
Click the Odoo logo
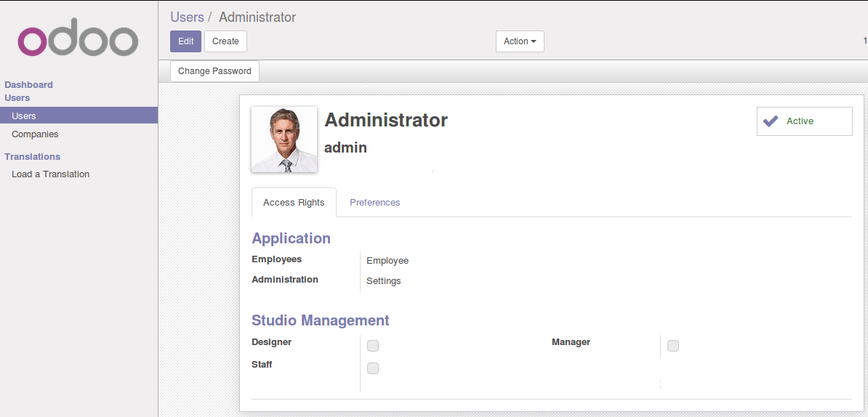coord(78,41)
